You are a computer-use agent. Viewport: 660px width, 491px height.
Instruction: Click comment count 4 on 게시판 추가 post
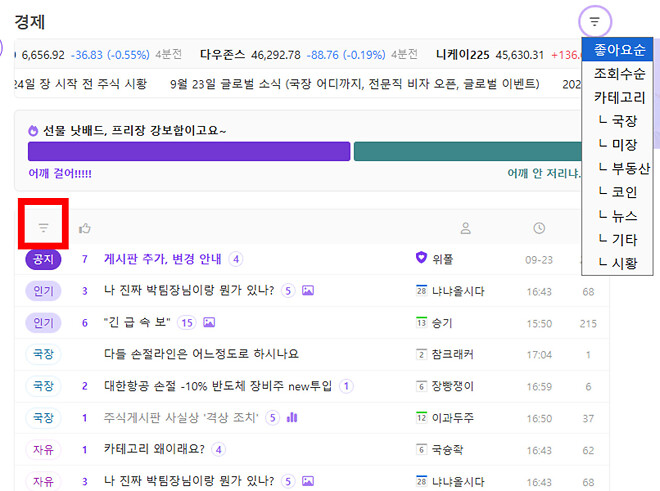[x=236, y=259]
